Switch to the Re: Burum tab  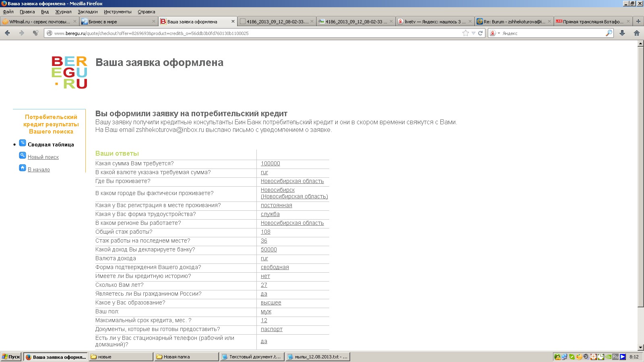[514, 22]
